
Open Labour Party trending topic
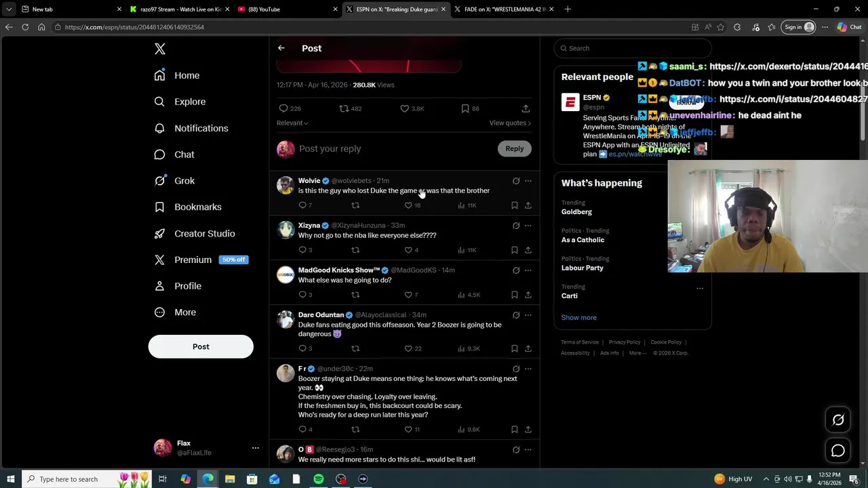pos(583,268)
